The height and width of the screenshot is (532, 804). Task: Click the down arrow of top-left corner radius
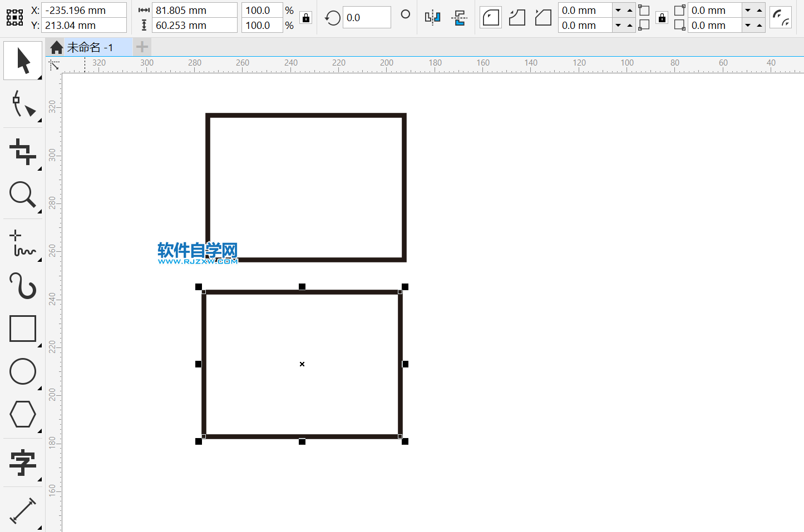coord(618,11)
